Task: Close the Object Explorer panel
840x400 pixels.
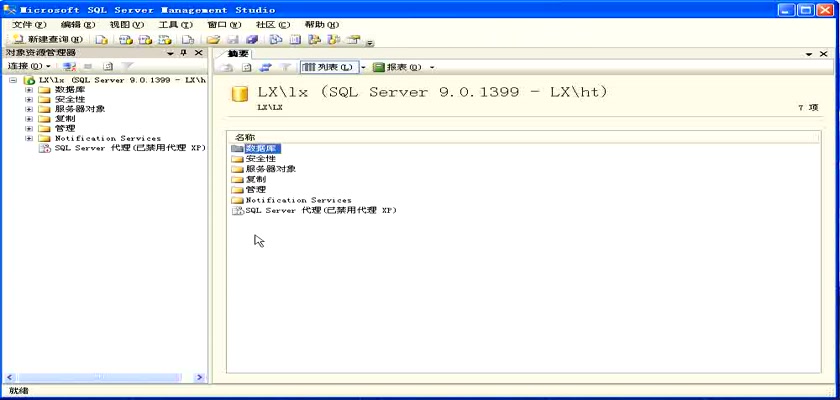Action: click(x=198, y=52)
